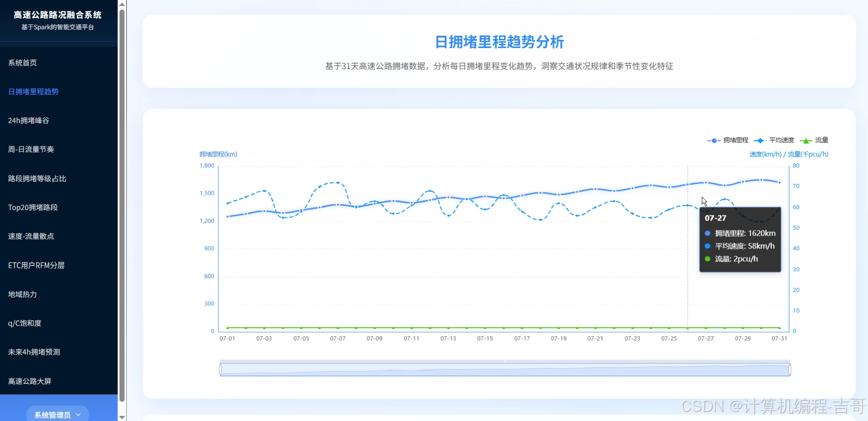Screen dimensions: 868x421
Task: Click the 07-31 x-axis label
Action: 779,339
